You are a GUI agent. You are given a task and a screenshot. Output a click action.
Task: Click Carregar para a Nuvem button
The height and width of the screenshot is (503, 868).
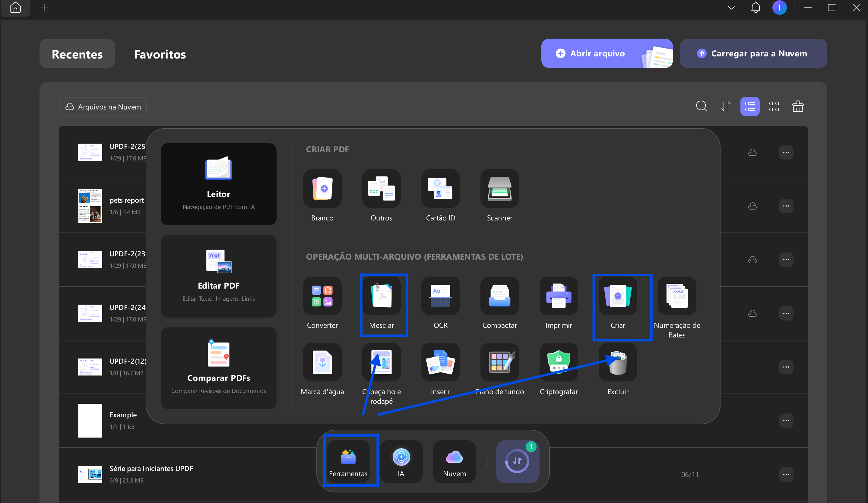coord(753,53)
